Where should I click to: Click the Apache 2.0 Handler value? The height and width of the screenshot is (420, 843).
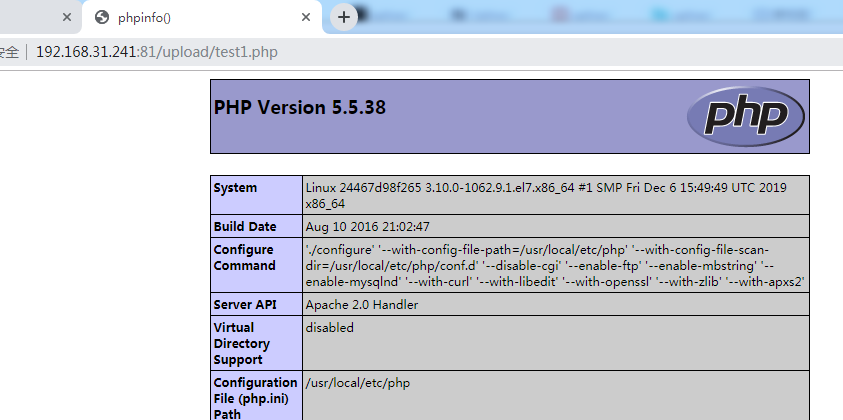(362, 304)
